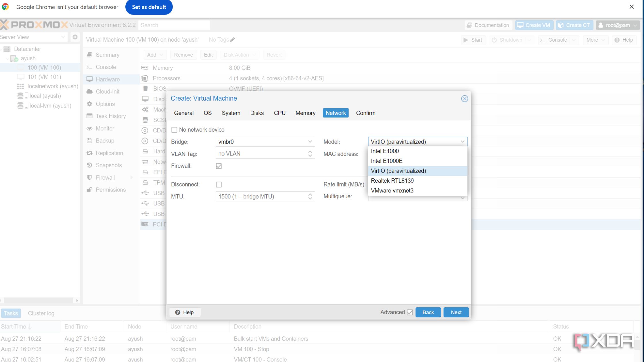Click the Summary book icon in sidebar
Screen dimensions: 644x362
pos(90,55)
